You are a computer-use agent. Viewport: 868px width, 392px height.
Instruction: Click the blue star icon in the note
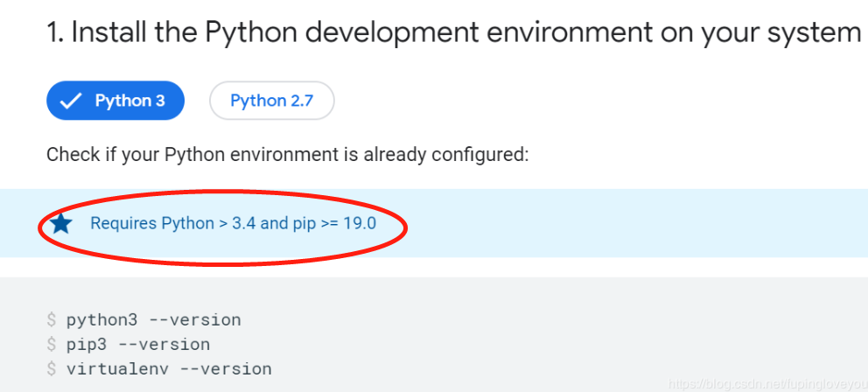(61, 223)
